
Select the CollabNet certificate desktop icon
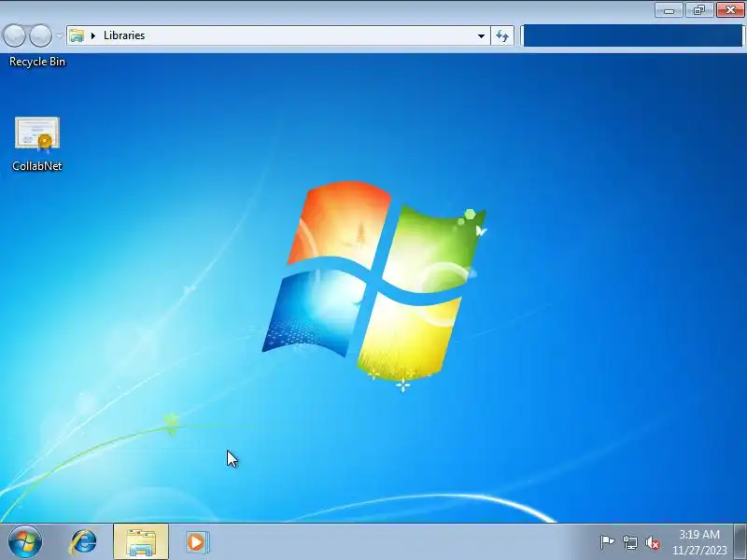[37, 134]
